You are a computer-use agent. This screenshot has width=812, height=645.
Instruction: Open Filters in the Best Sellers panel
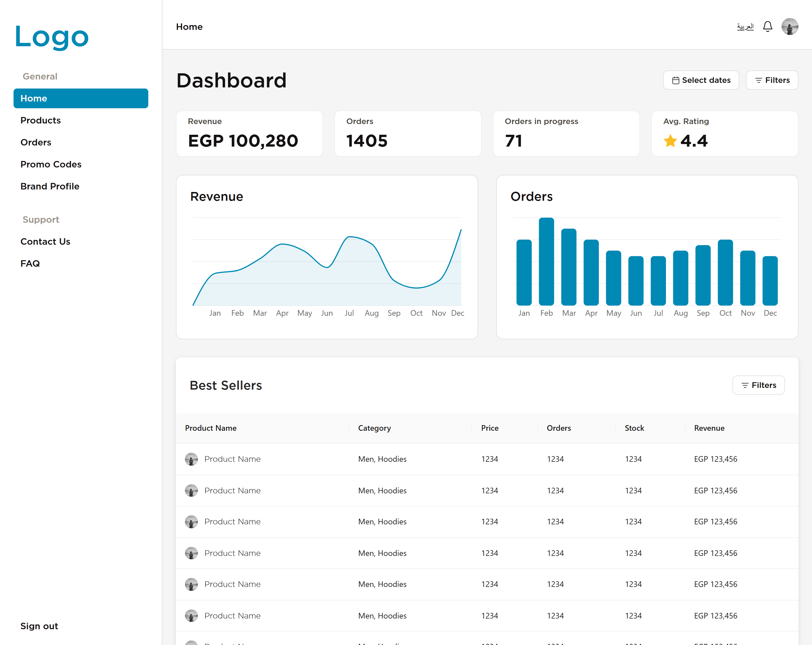(x=758, y=385)
